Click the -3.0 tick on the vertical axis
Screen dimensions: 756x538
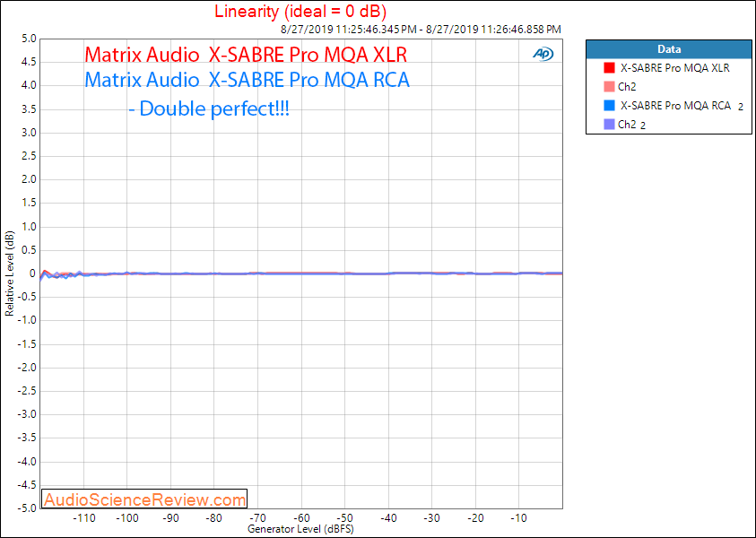coord(27,414)
